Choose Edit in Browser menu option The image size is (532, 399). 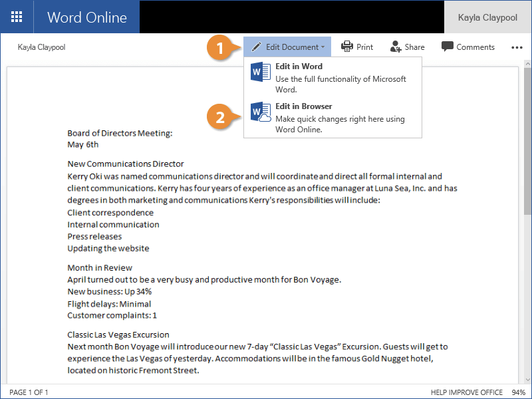point(304,106)
